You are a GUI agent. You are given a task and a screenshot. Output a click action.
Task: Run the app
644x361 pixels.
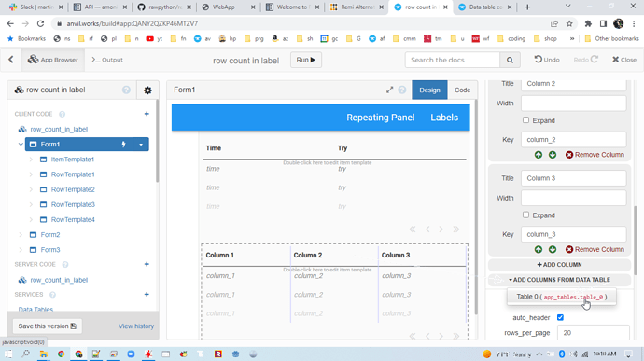click(x=306, y=60)
